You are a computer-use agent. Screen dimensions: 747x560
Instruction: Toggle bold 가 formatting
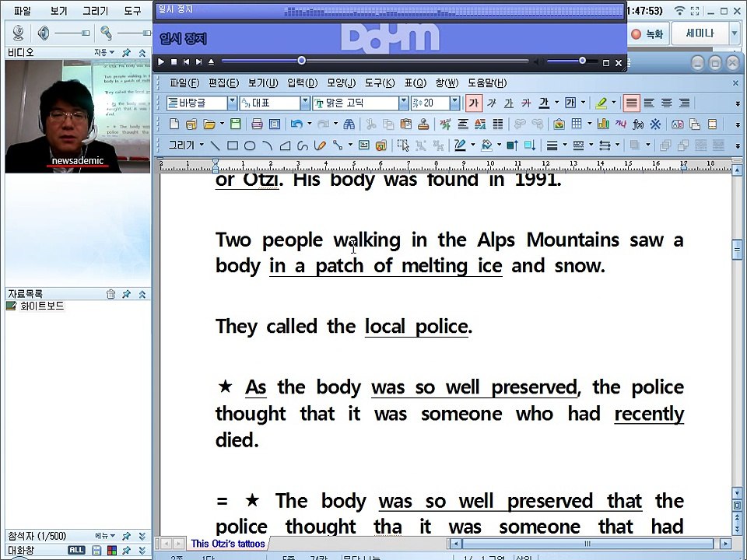point(474,103)
